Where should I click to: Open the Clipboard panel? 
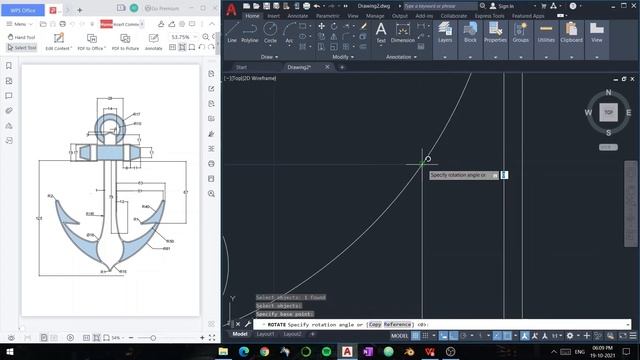click(571, 33)
